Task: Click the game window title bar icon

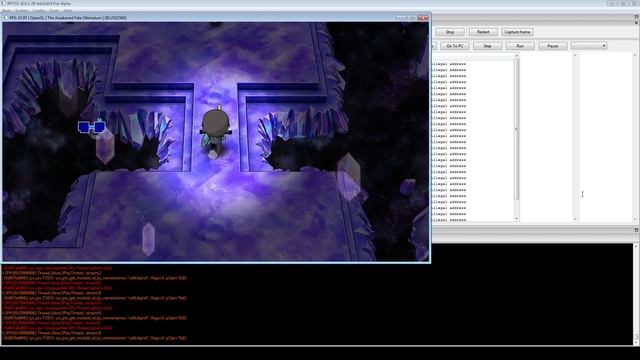Action: (x=5, y=18)
